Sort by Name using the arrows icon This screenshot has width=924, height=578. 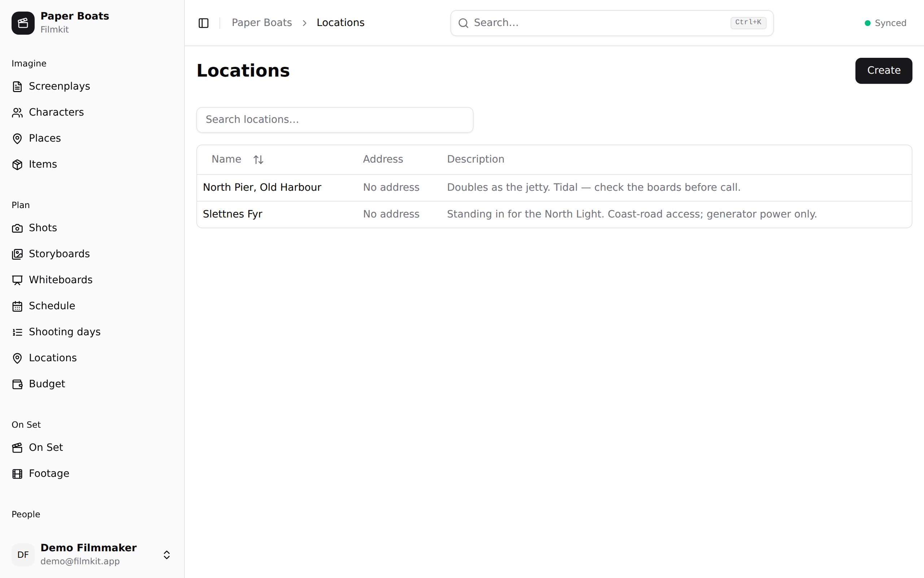point(258,159)
